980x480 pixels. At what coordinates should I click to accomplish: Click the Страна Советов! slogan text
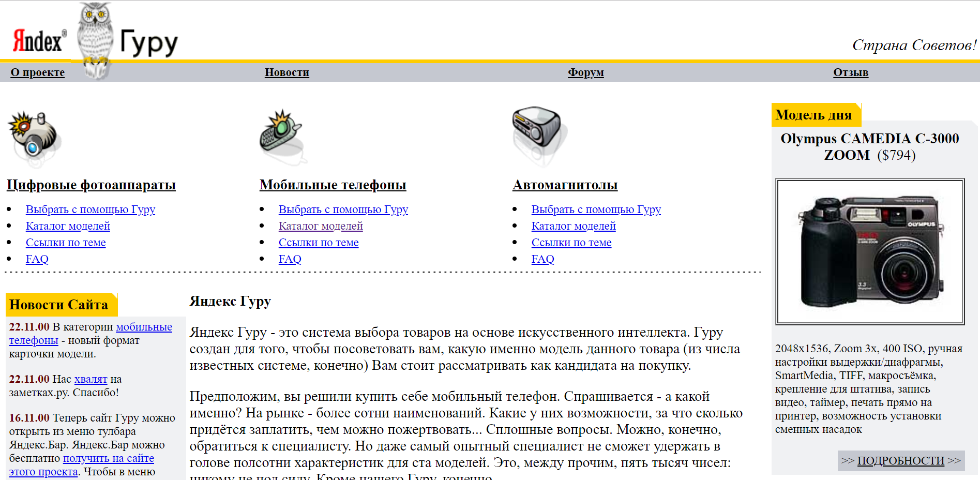[x=914, y=45]
